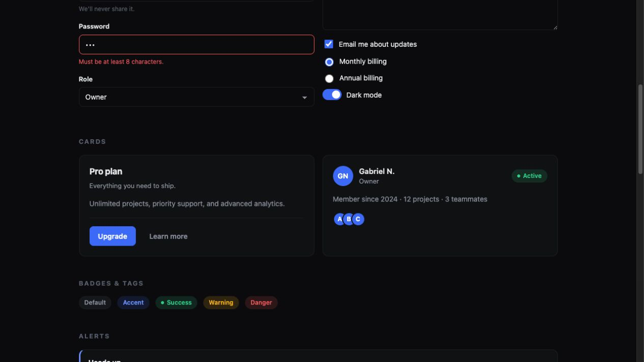Image resolution: width=644 pixels, height=362 pixels.
Task: Select Monthly billing radio option
Action: tap(329, 62)
